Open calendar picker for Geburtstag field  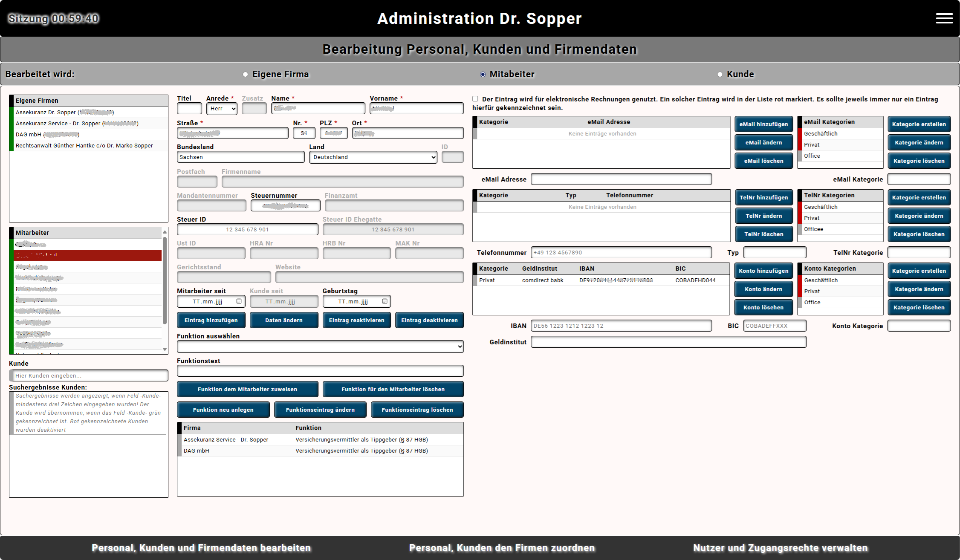385,301
